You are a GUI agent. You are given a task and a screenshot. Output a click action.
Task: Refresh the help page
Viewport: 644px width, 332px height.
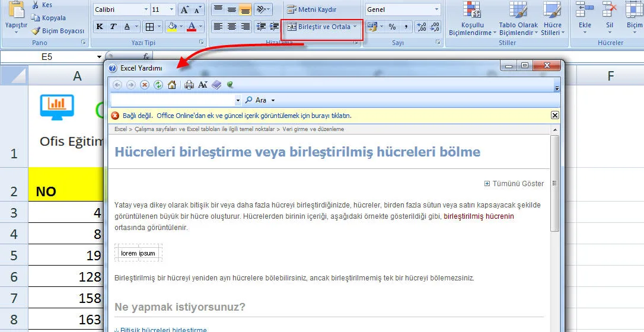[158, 85]
